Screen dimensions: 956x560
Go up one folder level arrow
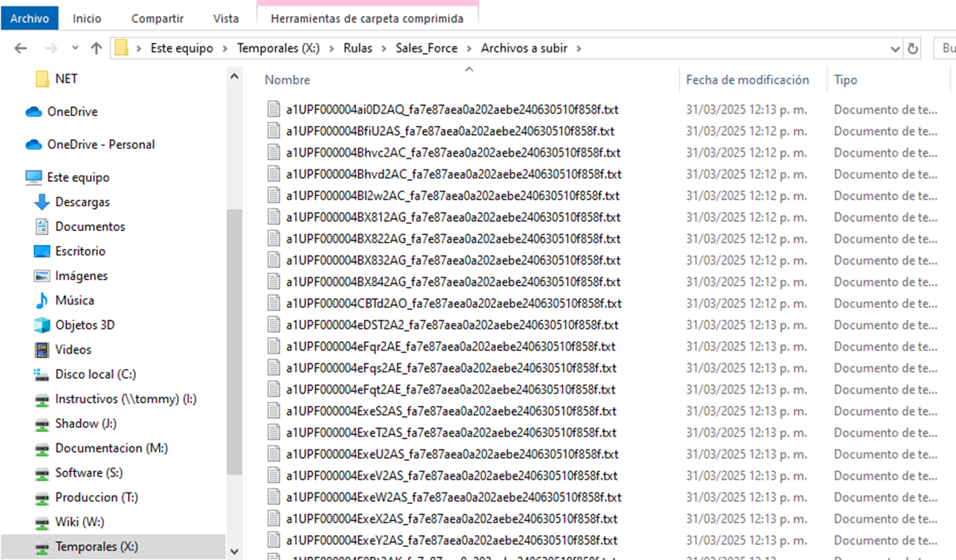click(x=97, y=49)
